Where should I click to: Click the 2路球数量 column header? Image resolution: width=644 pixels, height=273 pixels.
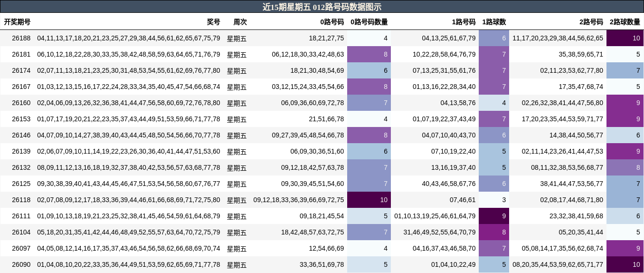click(x=625, y=22)
